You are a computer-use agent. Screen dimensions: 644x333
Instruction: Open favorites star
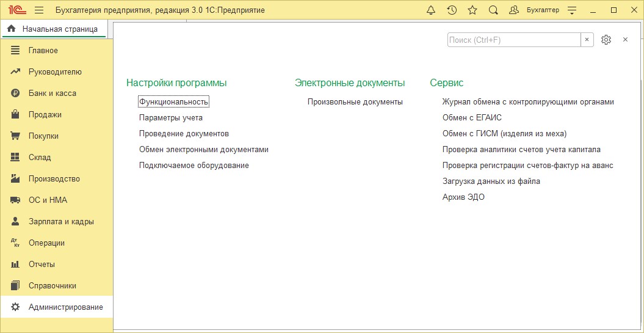472,10
